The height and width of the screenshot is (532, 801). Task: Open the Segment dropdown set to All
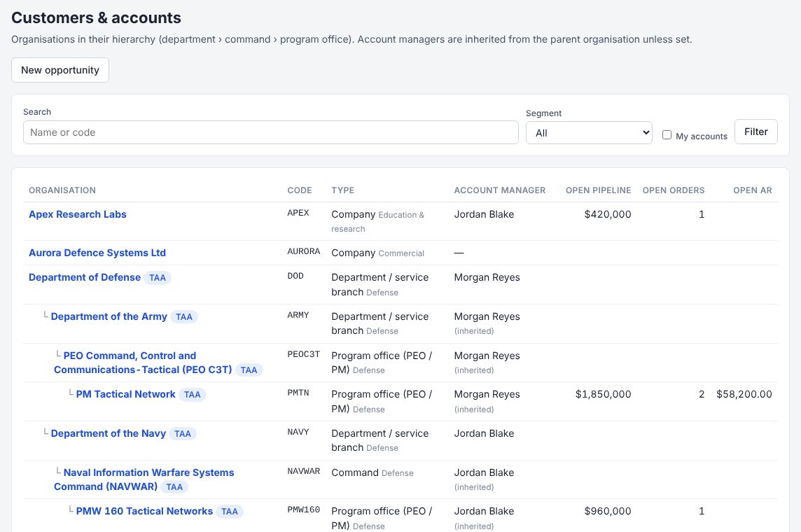[x=589, y=133]
